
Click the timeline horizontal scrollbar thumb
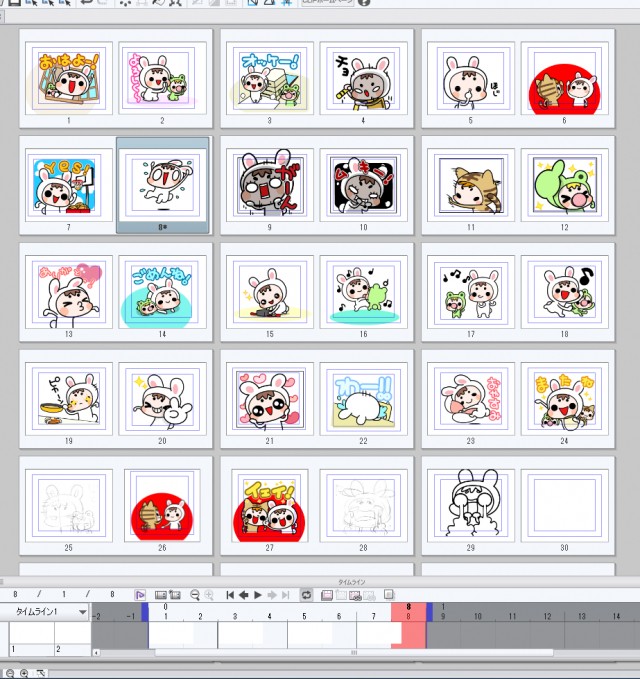coord(354,652)
